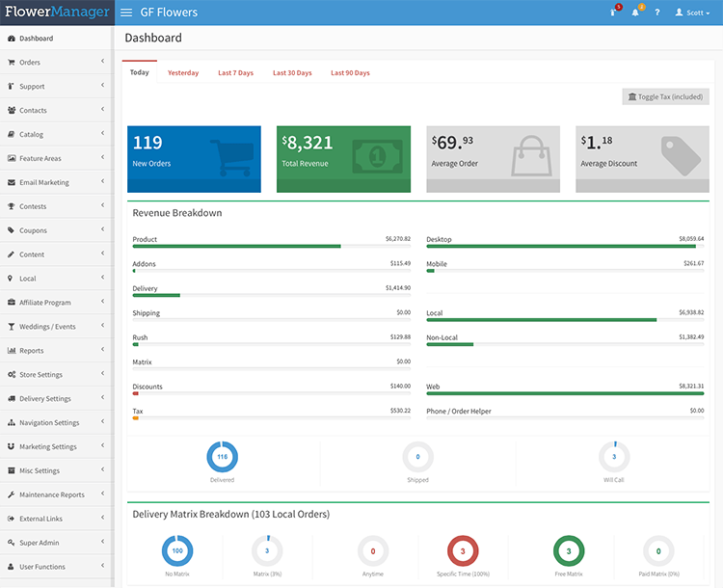Viewport: 723px width, 588px height.
Task: Expand the Delivery Settings chevron
Action: pos(102,398)
